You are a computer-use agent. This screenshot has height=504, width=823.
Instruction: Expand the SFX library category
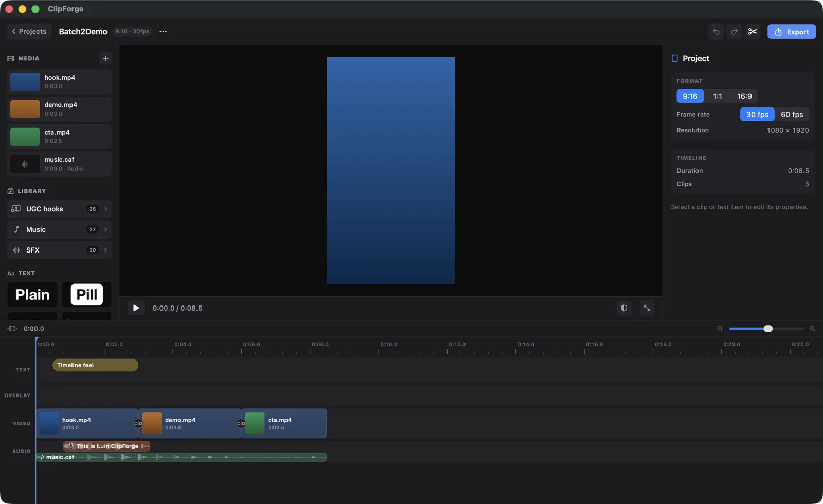(x=59, y=250)
